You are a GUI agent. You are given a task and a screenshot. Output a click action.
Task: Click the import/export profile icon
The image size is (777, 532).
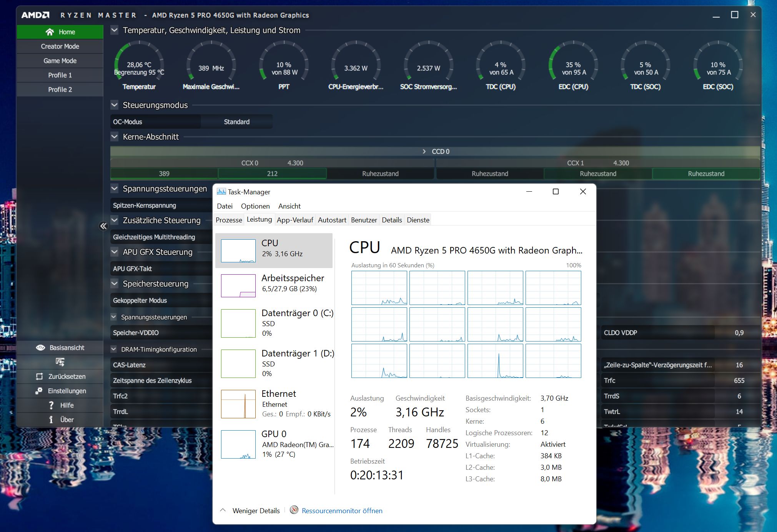coord(60,362)
